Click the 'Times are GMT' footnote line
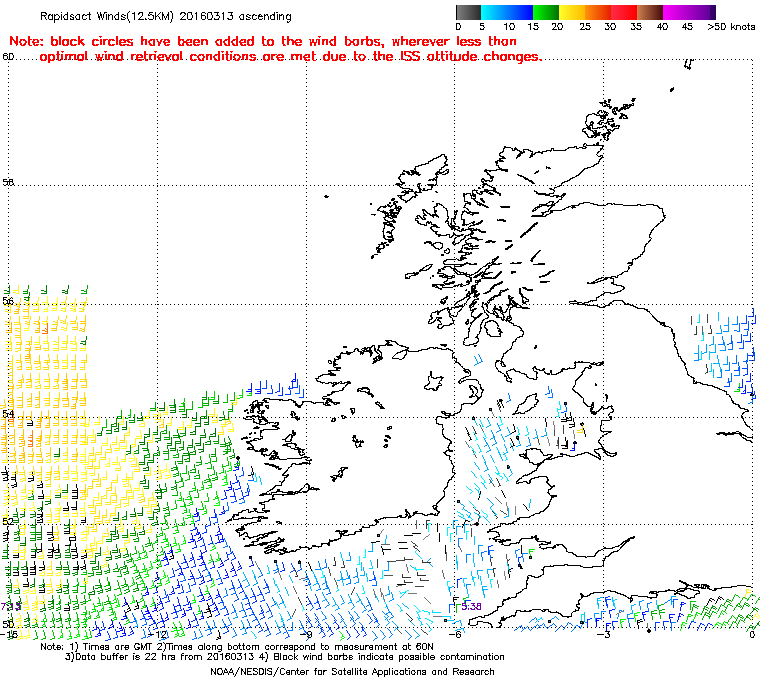Image resolution: width=760 pixels, height=688 pixels. (237, 647)
